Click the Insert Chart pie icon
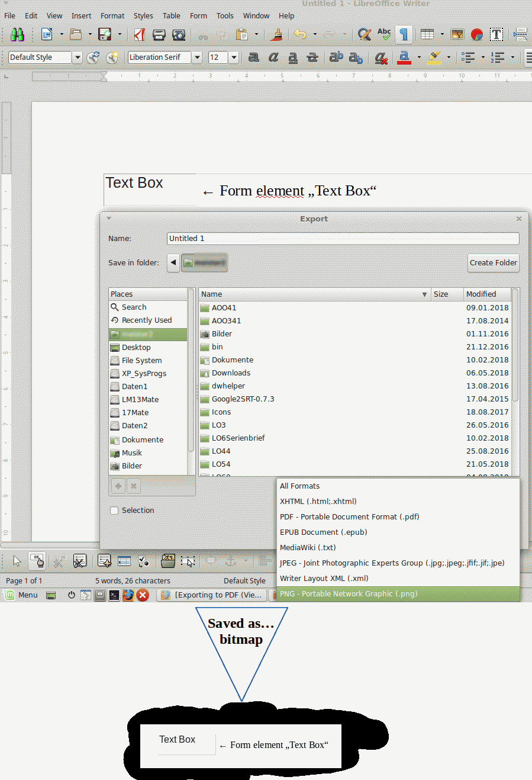 [477, 35]
